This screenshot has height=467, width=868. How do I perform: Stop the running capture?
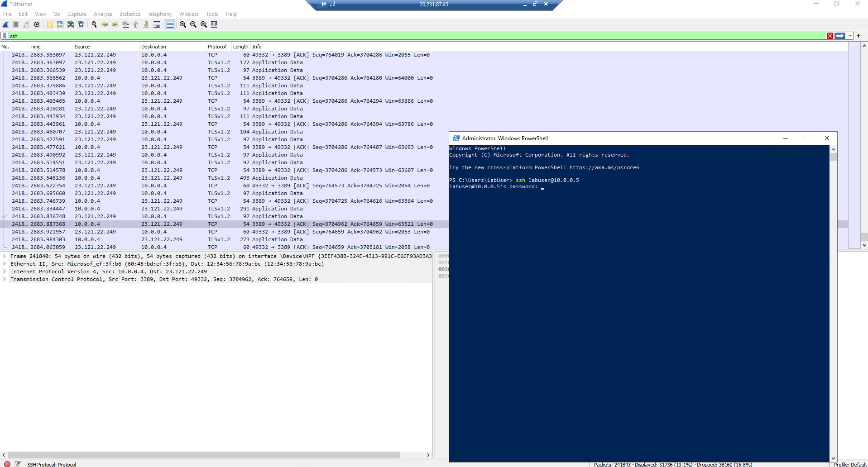15,24
